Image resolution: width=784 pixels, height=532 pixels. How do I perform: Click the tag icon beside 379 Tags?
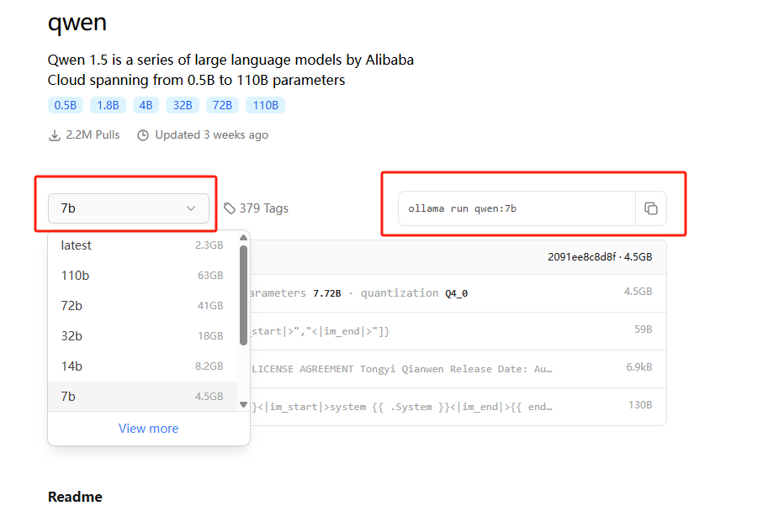click(x=230, y=208)
